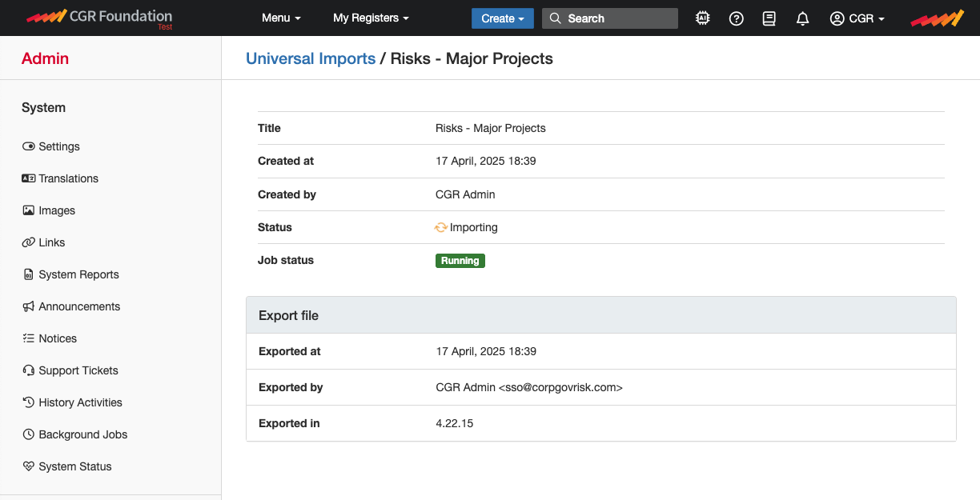Open Announcements in the sidebar
This screenshot has width=980, height=500.
tap(79, 306)
